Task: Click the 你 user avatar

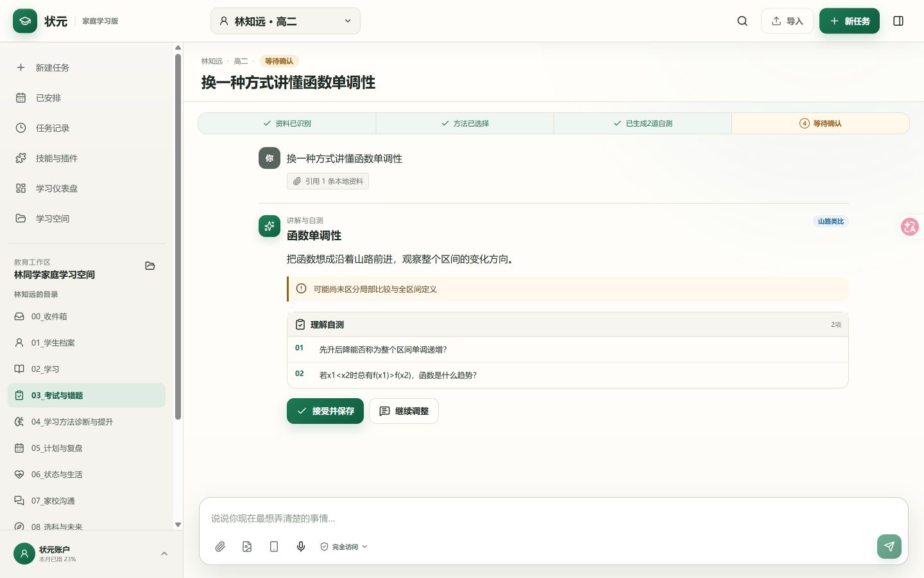Action: tap(269, 158)
